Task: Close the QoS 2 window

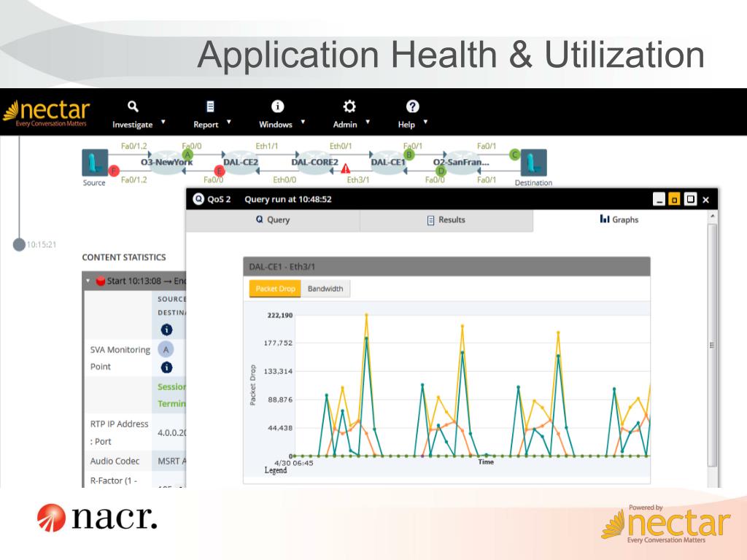Action: click(706, 200)
